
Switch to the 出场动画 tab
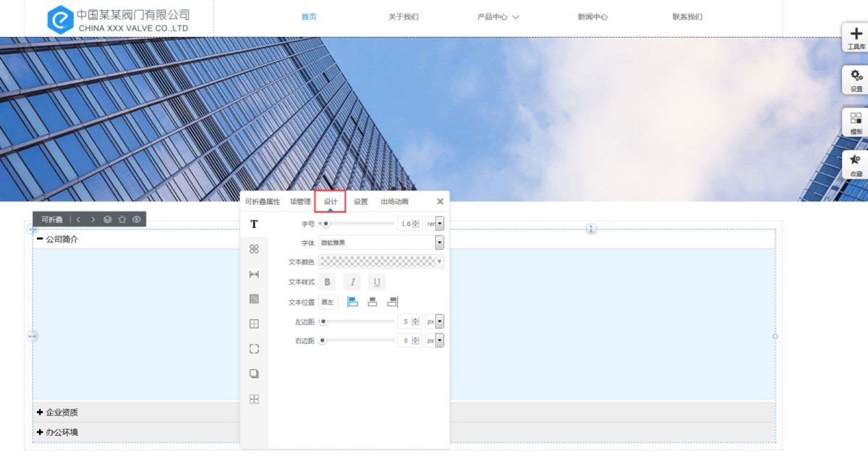point(394,202)
